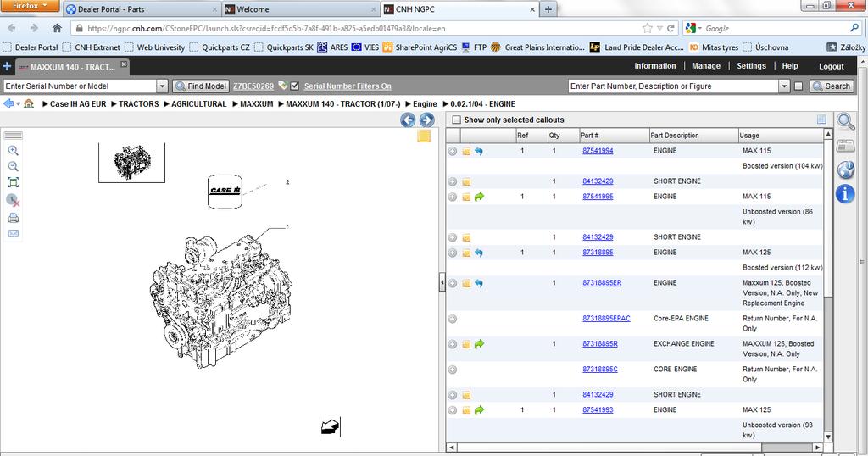Open Serial Number Filters On link
Viewport: 868px width, 456px height.
(x=348, y=86)
